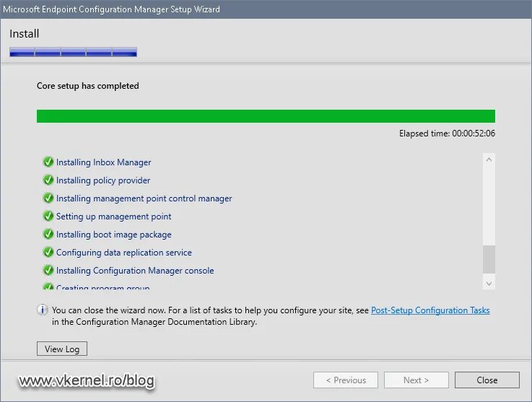Click check icon beside Installing boot image package
The height and width of the screenshot is (402, 532).
[x=48, y=234]
